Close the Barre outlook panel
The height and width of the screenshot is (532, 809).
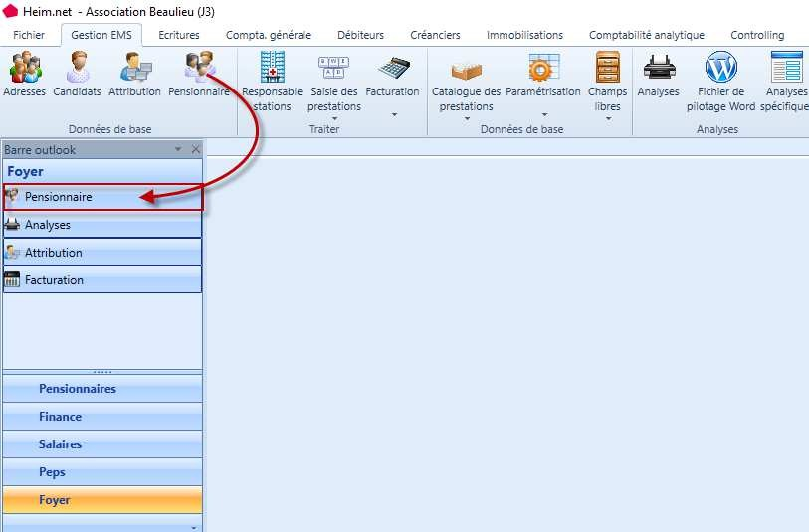click(x=196, y=149)
